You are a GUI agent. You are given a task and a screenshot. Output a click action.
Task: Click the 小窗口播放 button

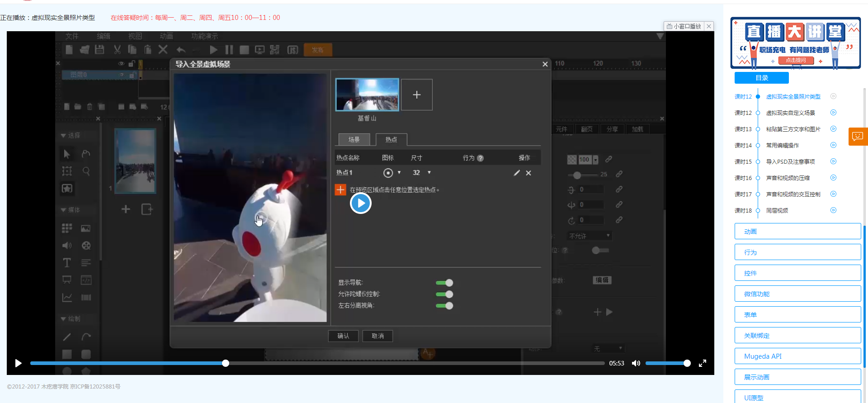684,26
